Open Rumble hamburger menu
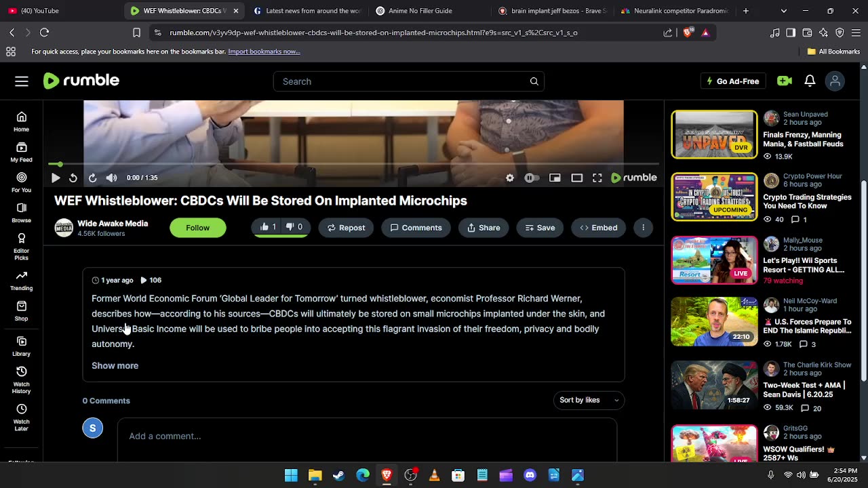 22,81
